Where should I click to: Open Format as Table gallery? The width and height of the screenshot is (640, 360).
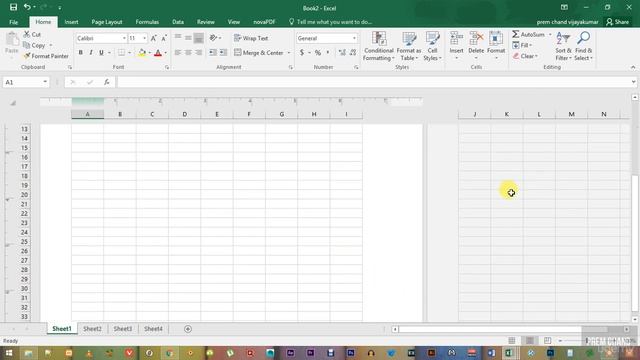pyautogui.click(x=409, y=46)
